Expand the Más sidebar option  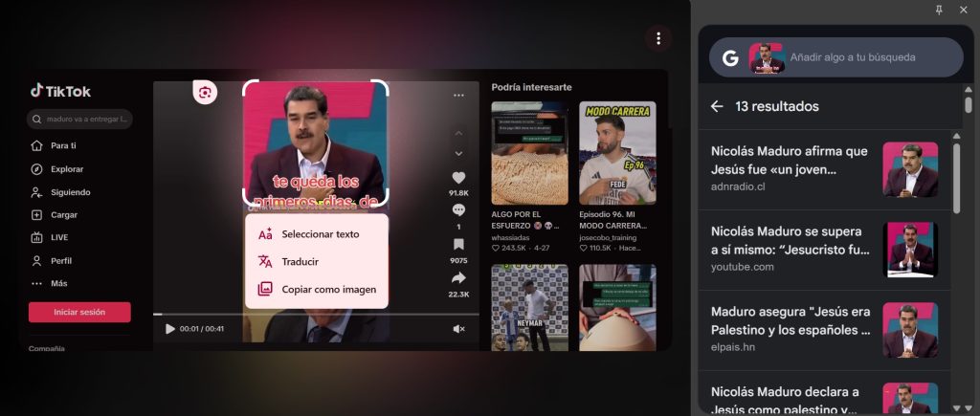pyautogui.click(x=50, y=284)
